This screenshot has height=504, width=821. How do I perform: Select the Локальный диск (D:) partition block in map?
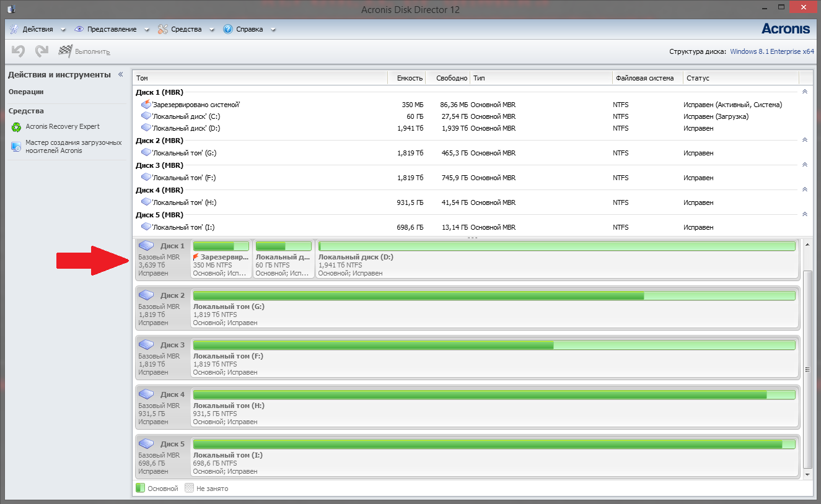click(556, 259)
